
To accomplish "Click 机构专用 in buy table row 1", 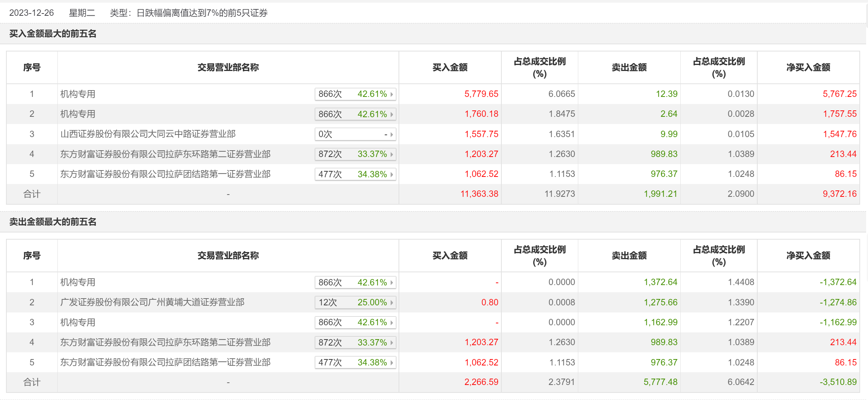I will click(x=78, y=94).
